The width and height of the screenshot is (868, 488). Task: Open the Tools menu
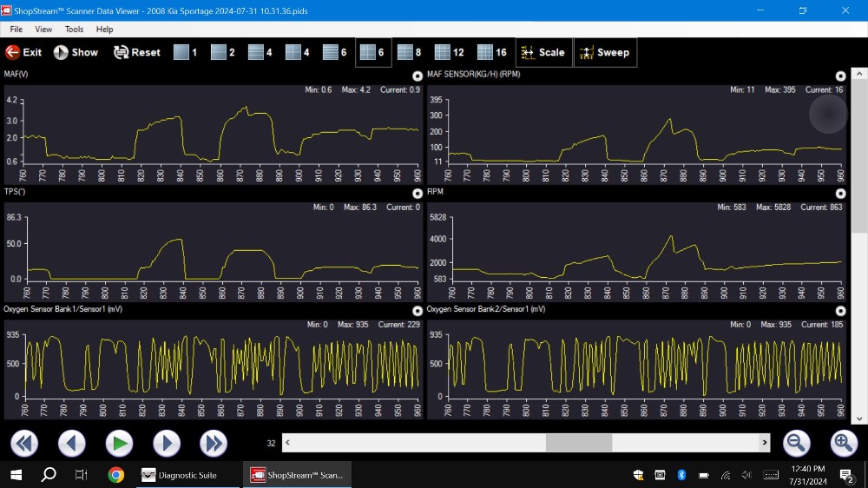coord(74,30)
